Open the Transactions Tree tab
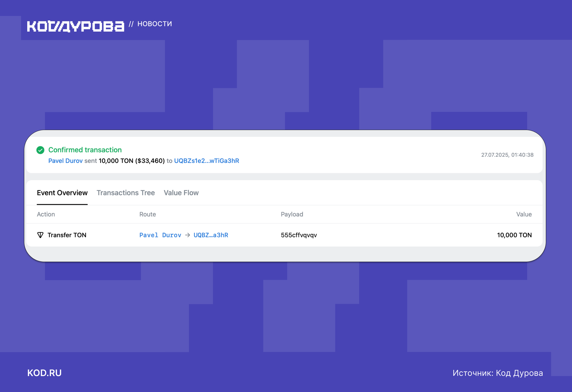 point(126,193)
